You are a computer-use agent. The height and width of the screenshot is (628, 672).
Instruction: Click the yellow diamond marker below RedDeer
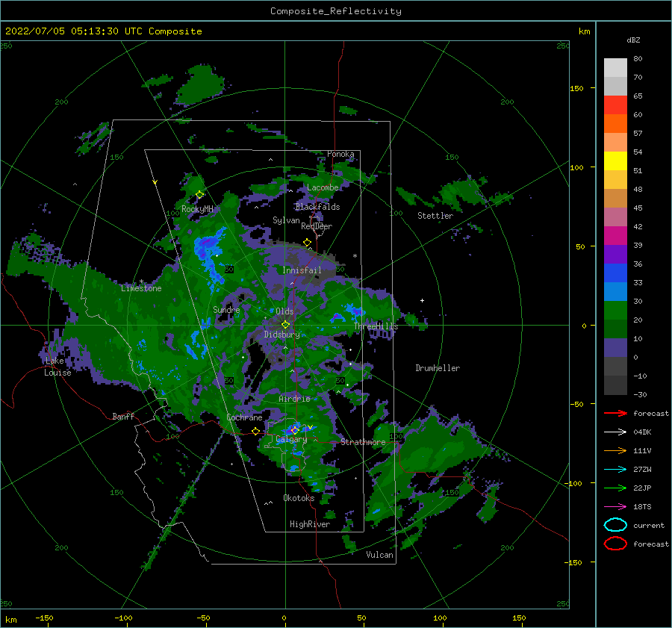pyautogui.click(x=307, y=243)
